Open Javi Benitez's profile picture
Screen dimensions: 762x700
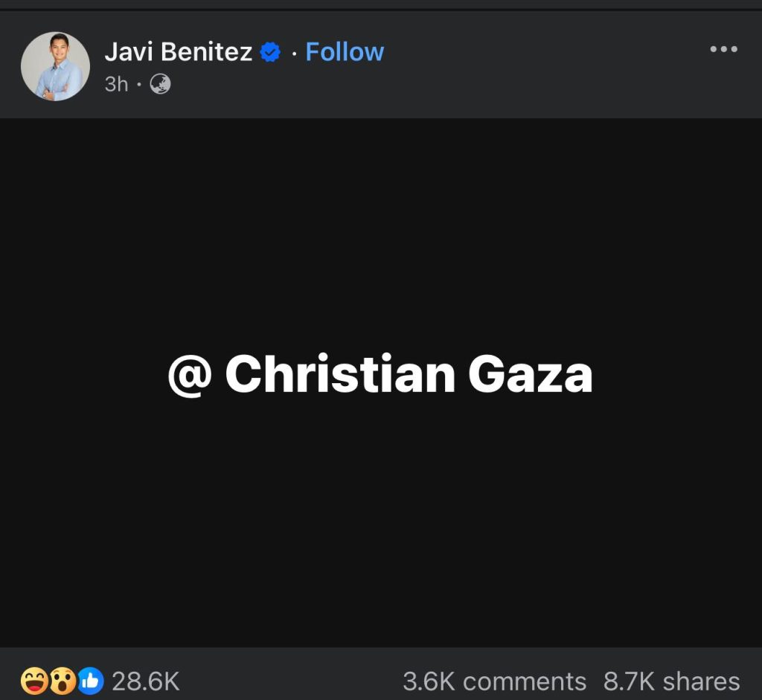[x=55, y=66]
